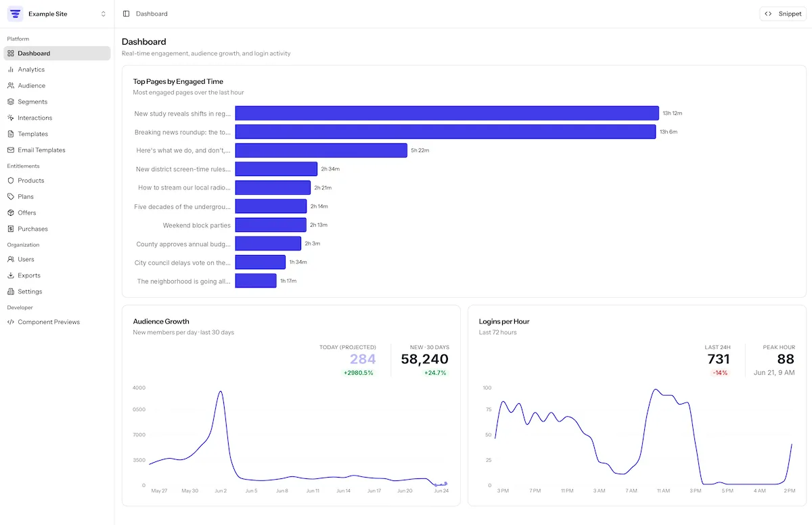Open Offers sidebar link

click(57, 212)
